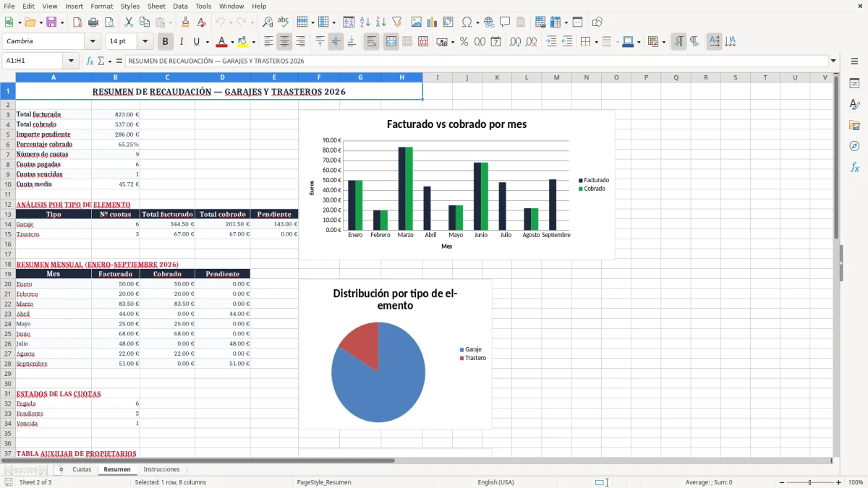The width and height of the screenshot is (868, 488).
Task: Click the AutoFilter funnel icon
Action: tap(396, 22)
